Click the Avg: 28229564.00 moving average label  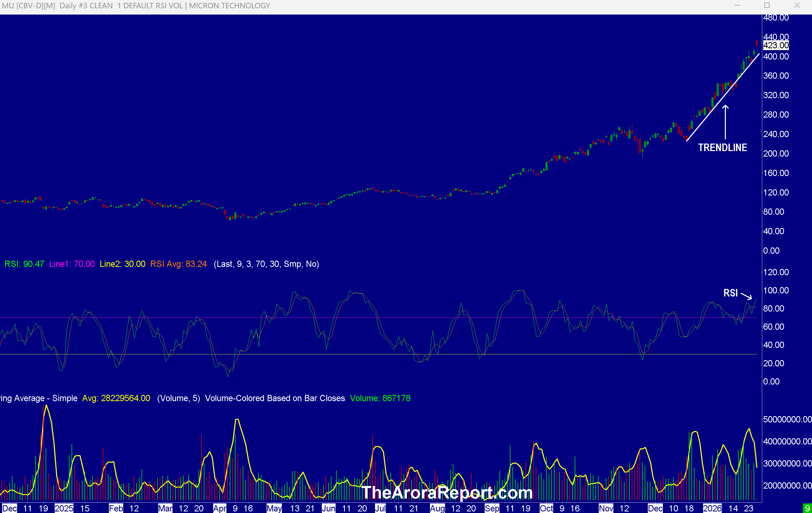coord(116,398)
